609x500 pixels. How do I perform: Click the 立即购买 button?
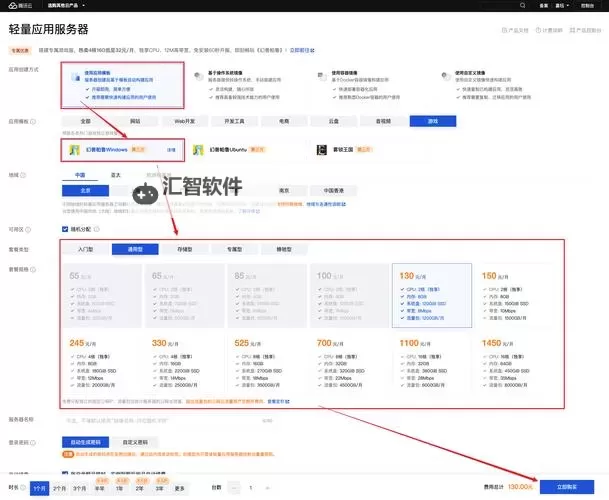point(567,487)
